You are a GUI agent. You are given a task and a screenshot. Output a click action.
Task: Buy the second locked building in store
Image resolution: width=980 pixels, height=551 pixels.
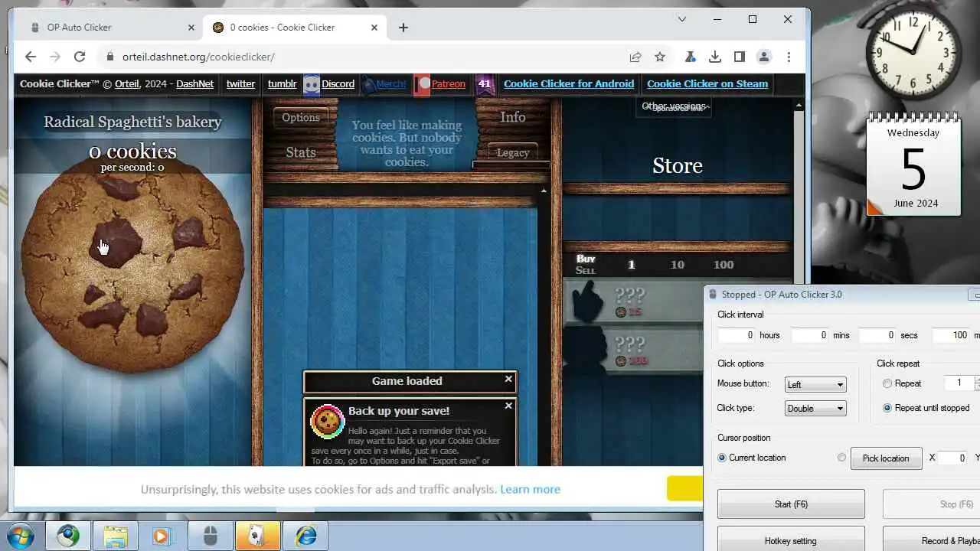[632, 350]
